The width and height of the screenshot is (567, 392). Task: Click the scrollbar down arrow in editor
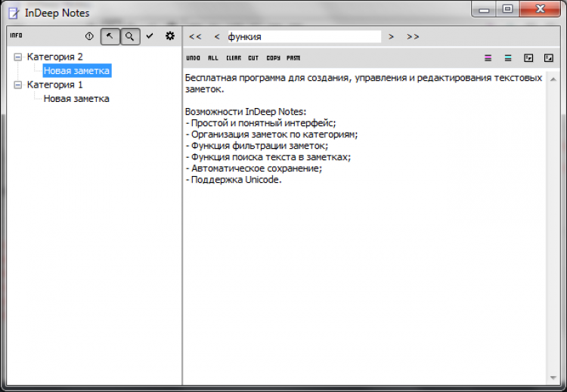pyautogui.click(x=553, y=378)
